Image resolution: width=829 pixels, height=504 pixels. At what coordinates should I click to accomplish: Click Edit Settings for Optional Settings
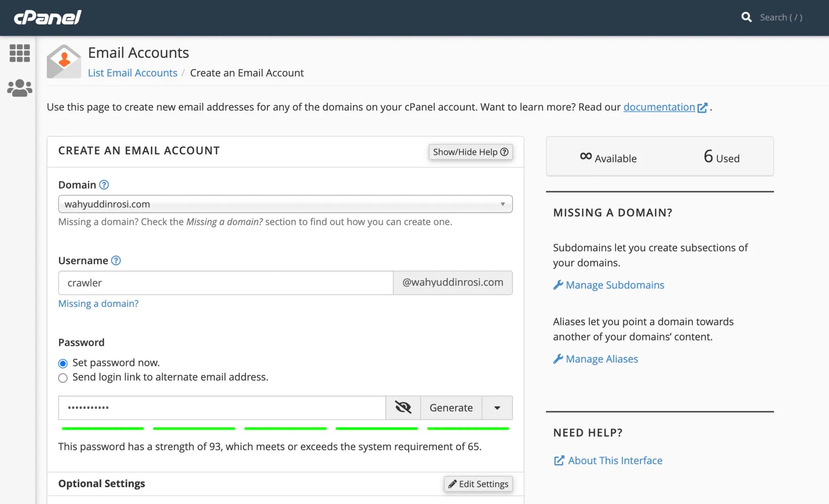[478, 484]
